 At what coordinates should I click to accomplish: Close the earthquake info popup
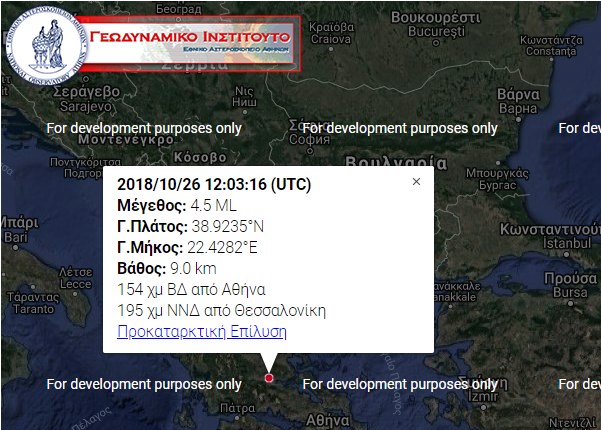pos(416,182)
